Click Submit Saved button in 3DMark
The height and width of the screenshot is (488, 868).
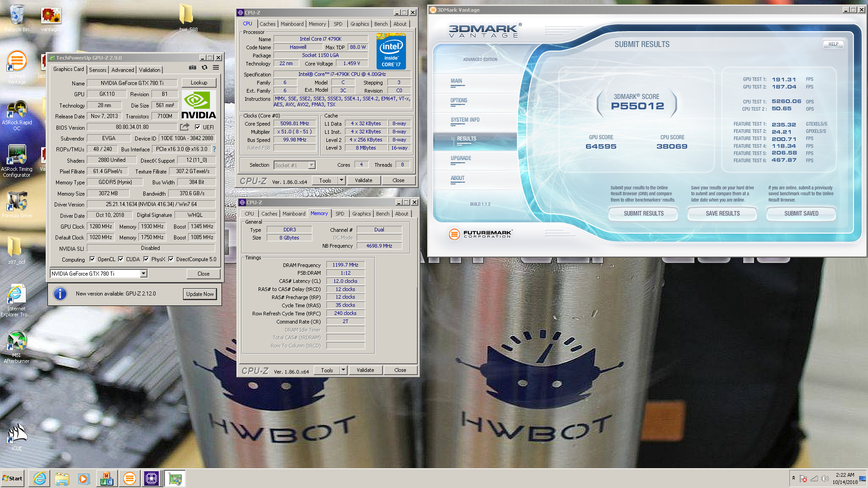[801, 213]
